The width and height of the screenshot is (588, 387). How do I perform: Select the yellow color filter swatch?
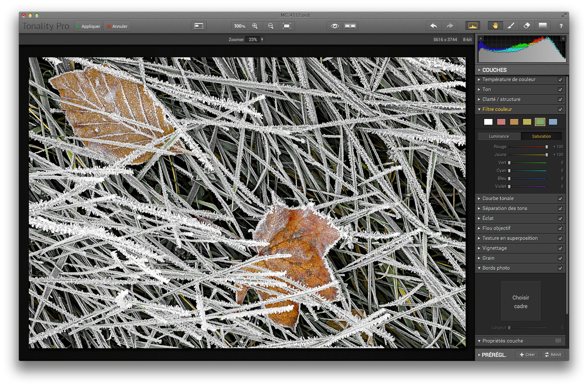(x=527, y=122)
